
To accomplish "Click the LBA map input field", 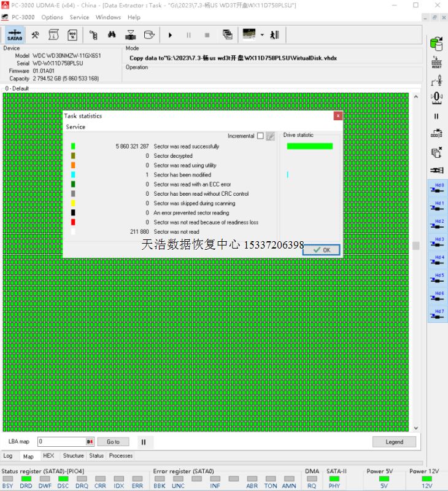I will [x=61, y=442].
